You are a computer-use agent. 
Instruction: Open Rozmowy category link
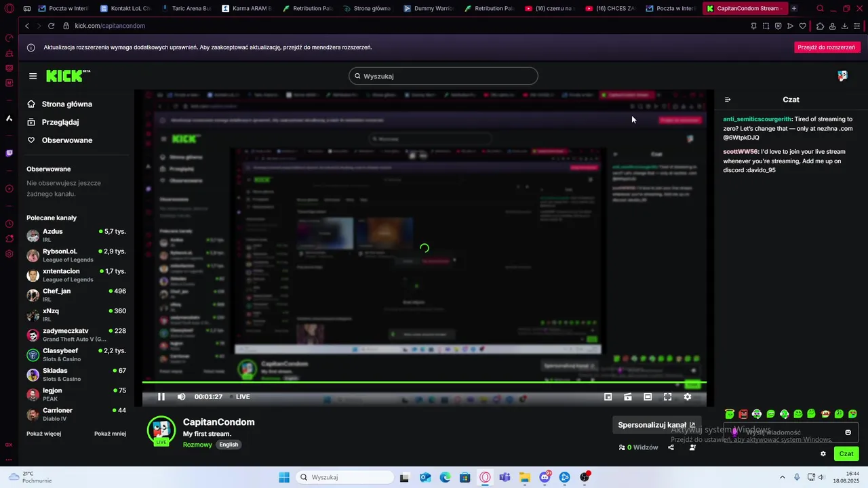(x=197, y=445)
